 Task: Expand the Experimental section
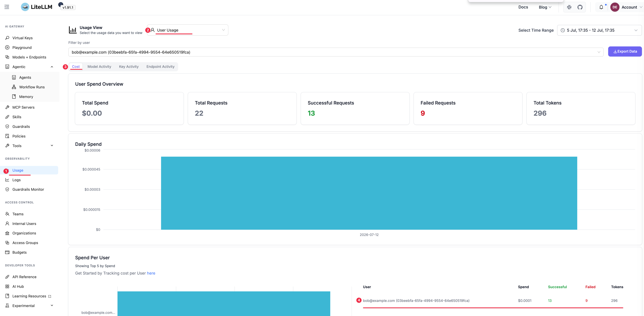pyautogui.click(x=52, y=305)
